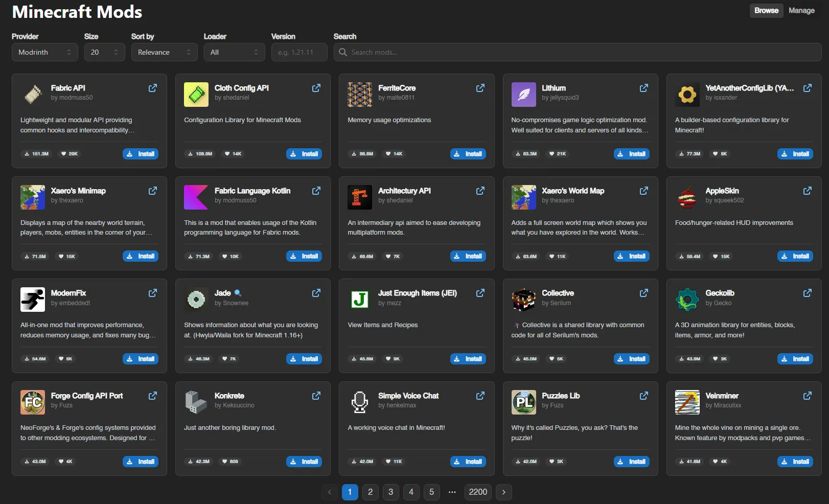The height and width of the screenshot is (504, 829).
Task: Install the Veinminer mod
Action: pyautogui.click(x=795, y=462)
